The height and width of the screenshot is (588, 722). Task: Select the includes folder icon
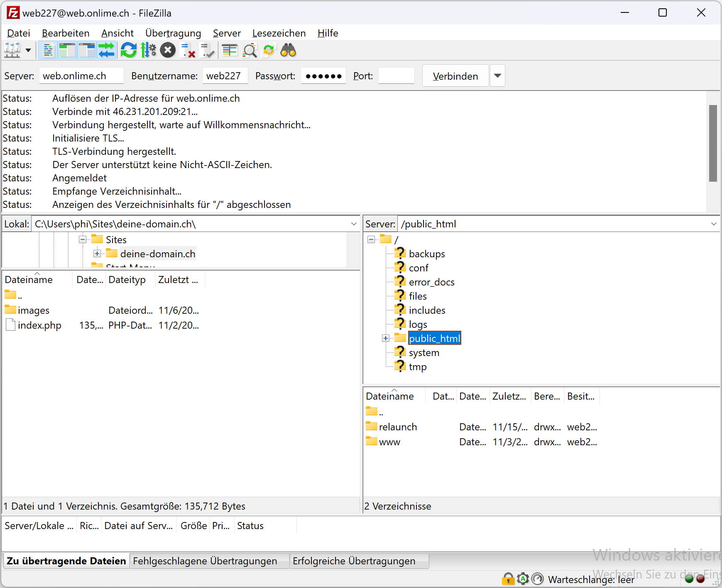pyautogui.click(x=400, y=310)
